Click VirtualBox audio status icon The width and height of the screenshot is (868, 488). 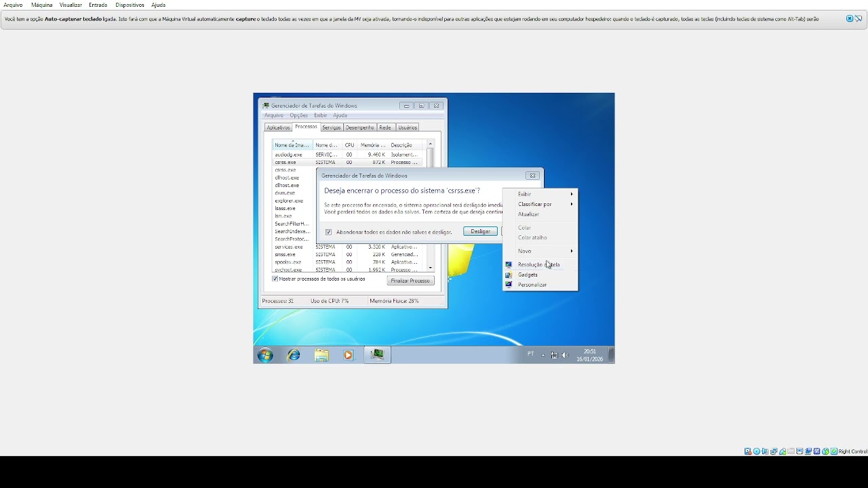coord(765,451)
